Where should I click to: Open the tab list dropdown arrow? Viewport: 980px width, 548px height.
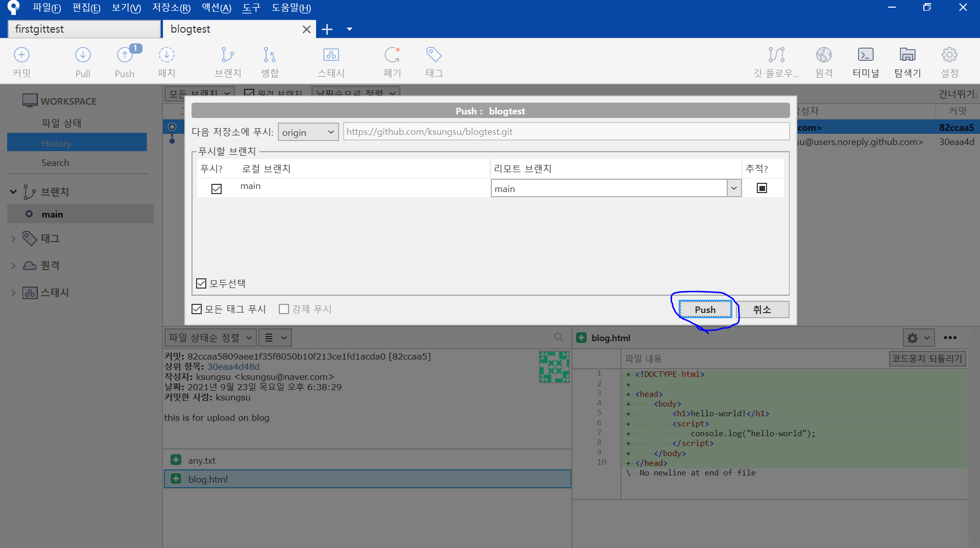350,29
